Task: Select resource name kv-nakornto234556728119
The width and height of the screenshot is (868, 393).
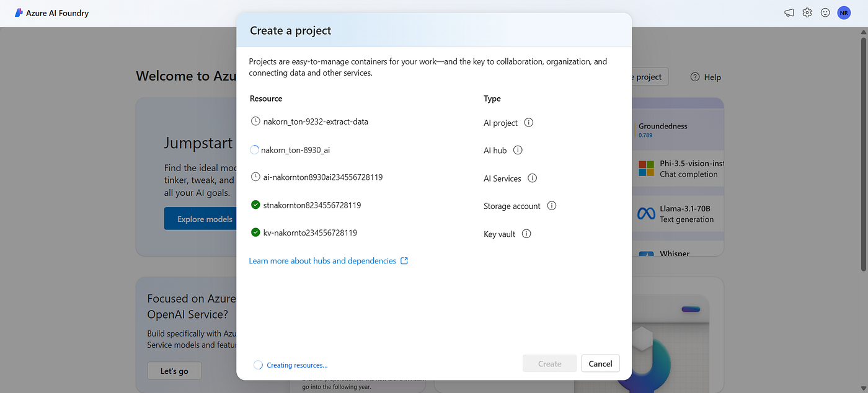Action: 310,232
